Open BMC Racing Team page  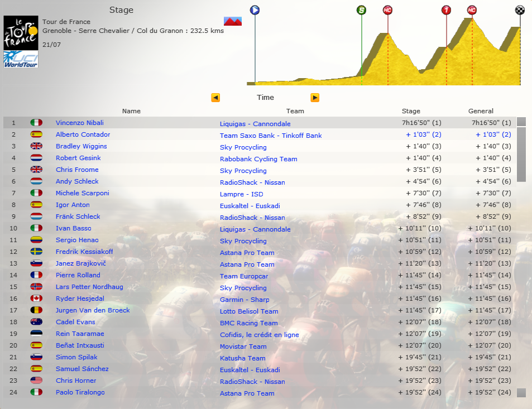[248, 323]
